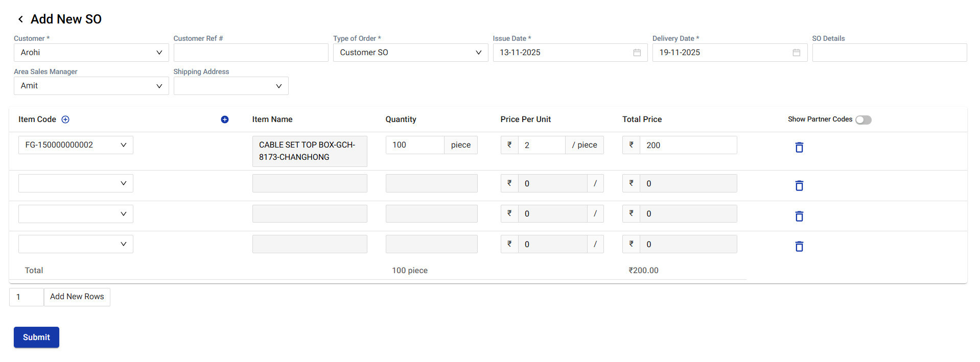Click the SO Details text field
Viewport: 980px width, 362px height.
(889, 53)
